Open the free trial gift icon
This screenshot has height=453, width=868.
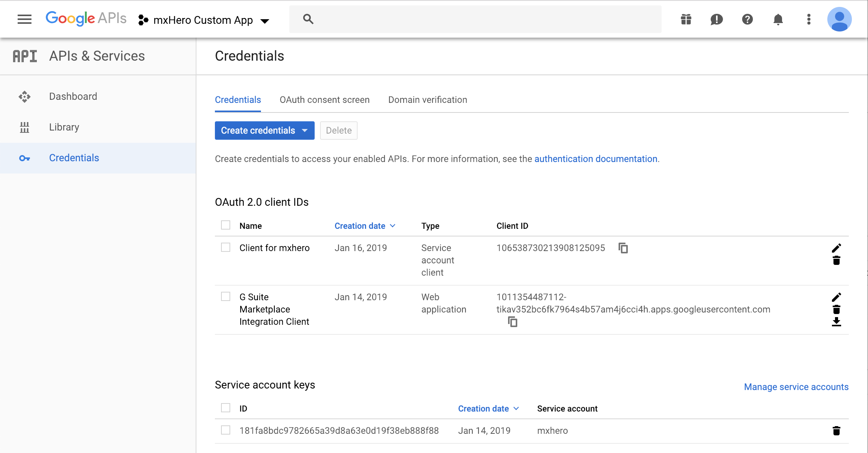point(686,19)
